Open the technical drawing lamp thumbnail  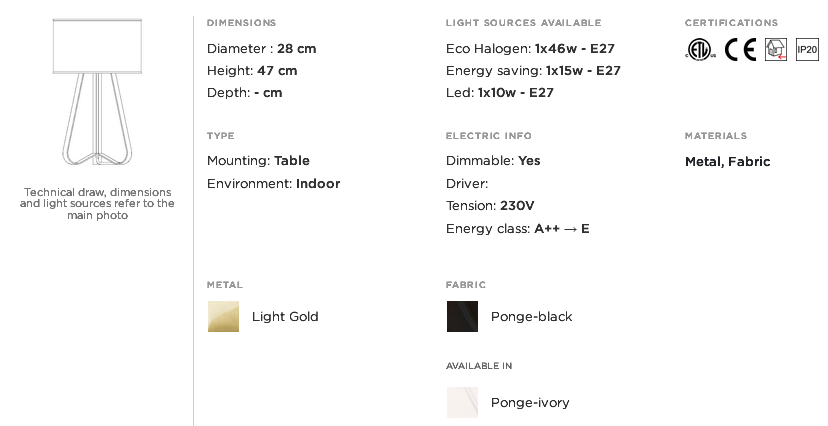[x=97, y=92]
